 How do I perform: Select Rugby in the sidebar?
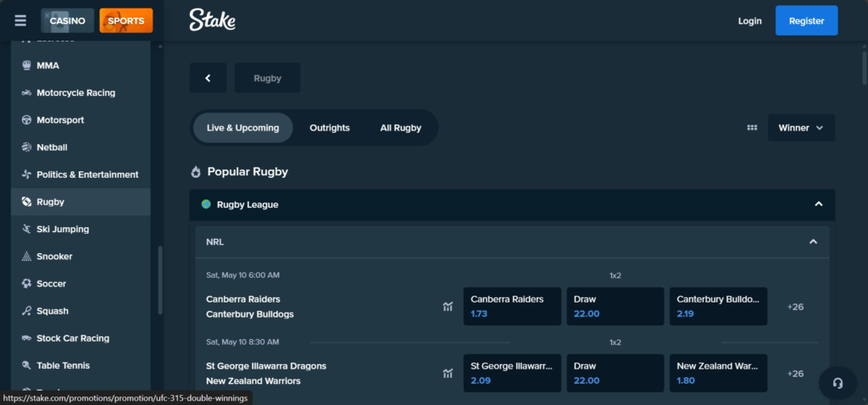click(x=81, y=202)
